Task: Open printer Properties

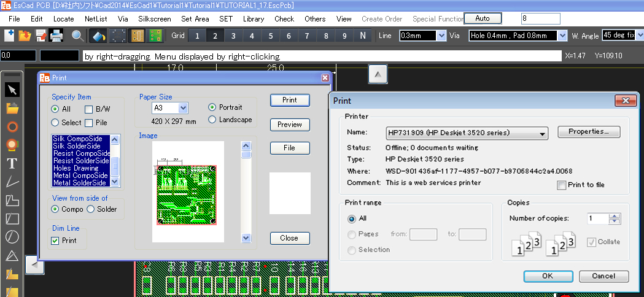Action: click(x=589, y=132)
